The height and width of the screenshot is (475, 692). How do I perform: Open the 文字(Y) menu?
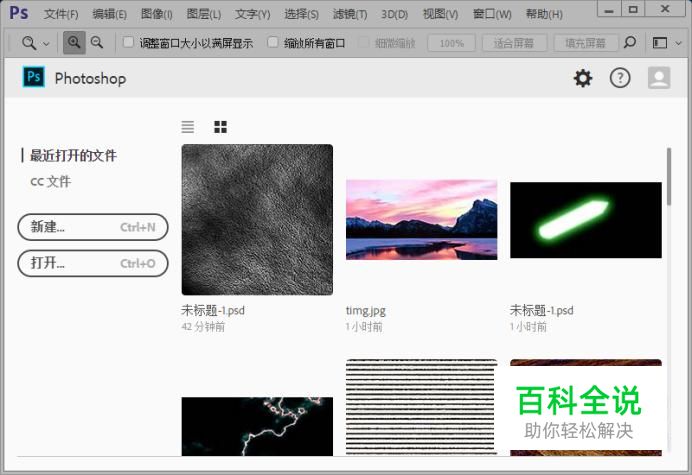[x=252, y=14]
